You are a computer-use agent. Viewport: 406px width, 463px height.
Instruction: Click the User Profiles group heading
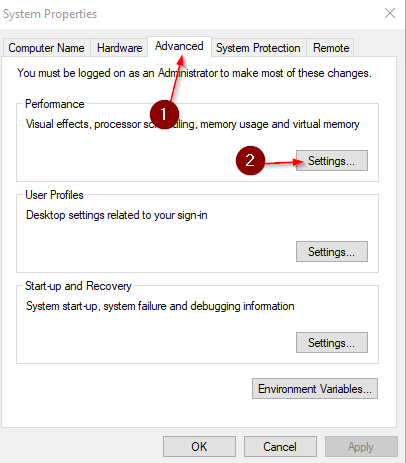54,195
